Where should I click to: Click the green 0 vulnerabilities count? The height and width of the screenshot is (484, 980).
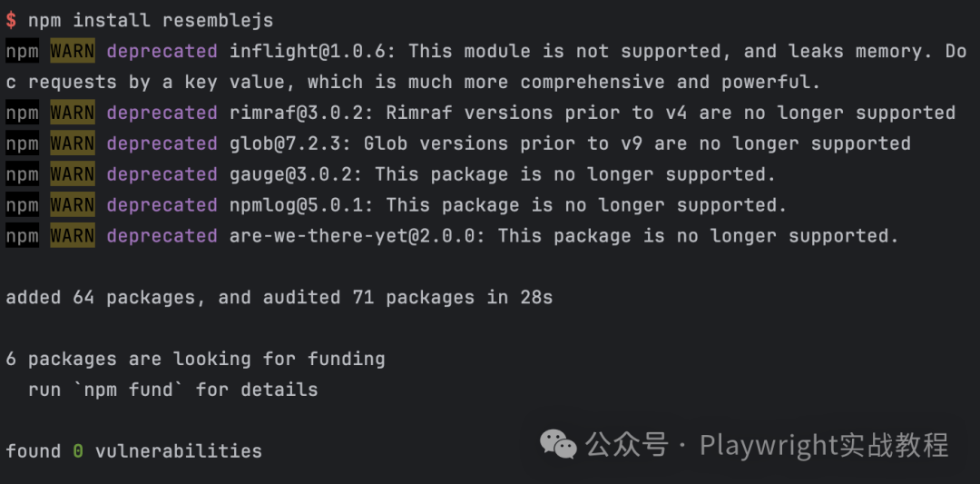(78, 451)
